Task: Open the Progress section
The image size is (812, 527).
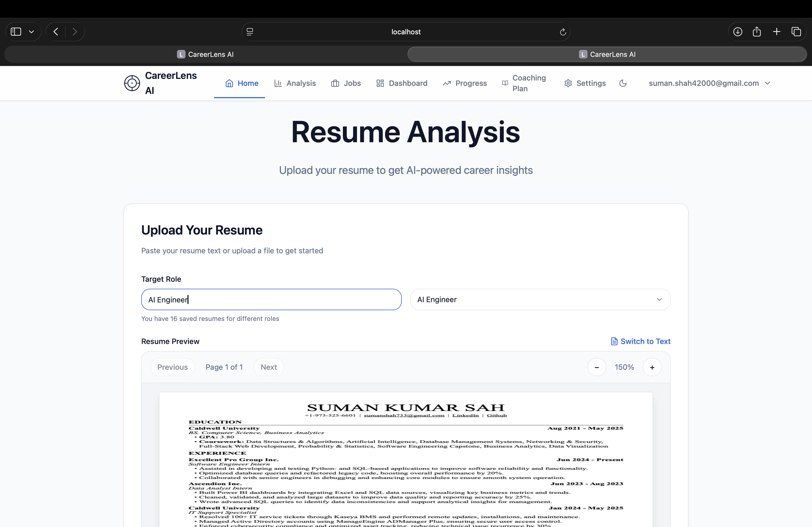Action: (x=465, y=83)
